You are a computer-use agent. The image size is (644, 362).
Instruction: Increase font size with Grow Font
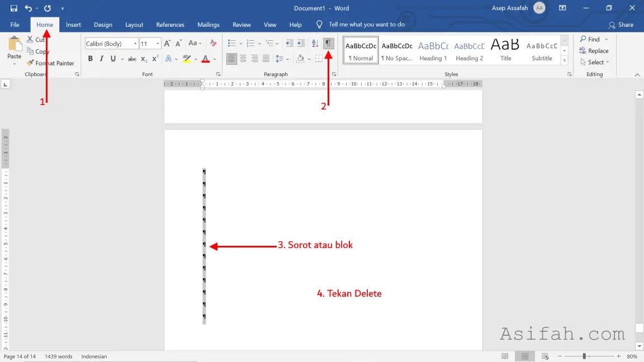coord(167,44)
